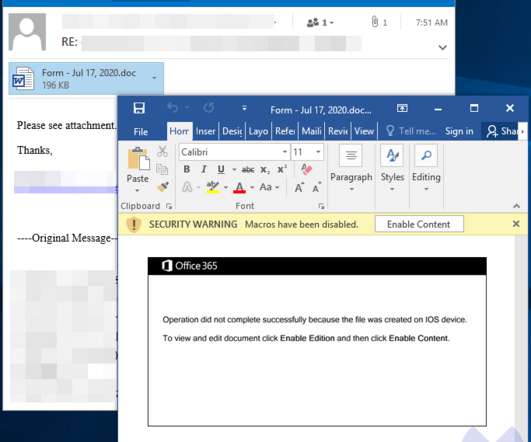The width and height of the screenshot is (531, 442).
Task: Toggle Bold formatting
Action: click(x=187, y=169)
